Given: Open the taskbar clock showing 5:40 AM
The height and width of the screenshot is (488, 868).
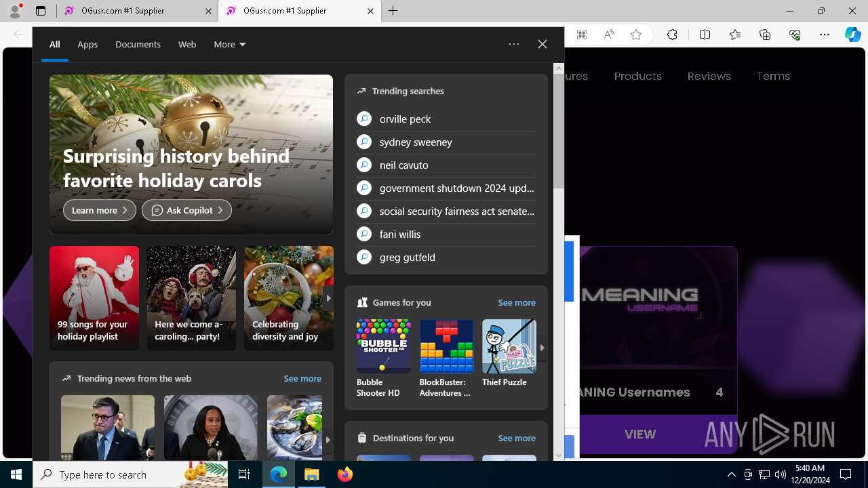Looking at the screenshot, I should point(811,474).
